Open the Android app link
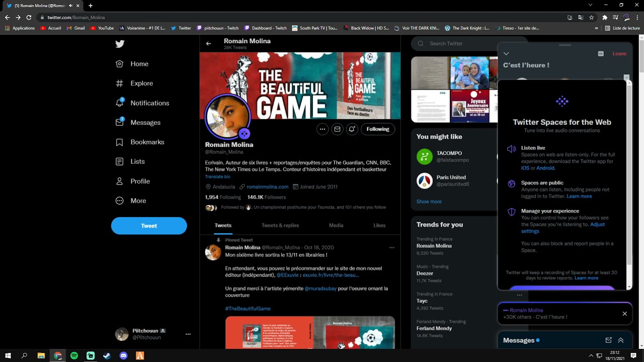Screen dimensions: 644x362 545,168
